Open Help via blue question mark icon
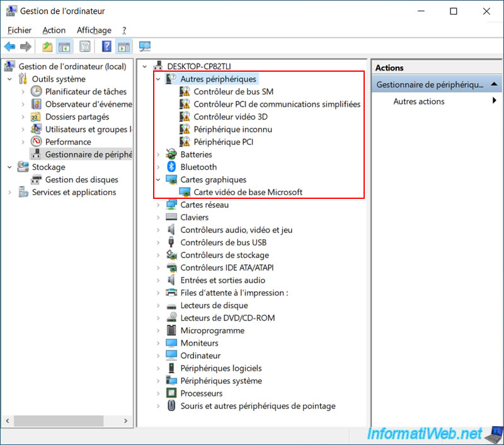Screen dimensions: 504x445 click(x=106, y=47)
